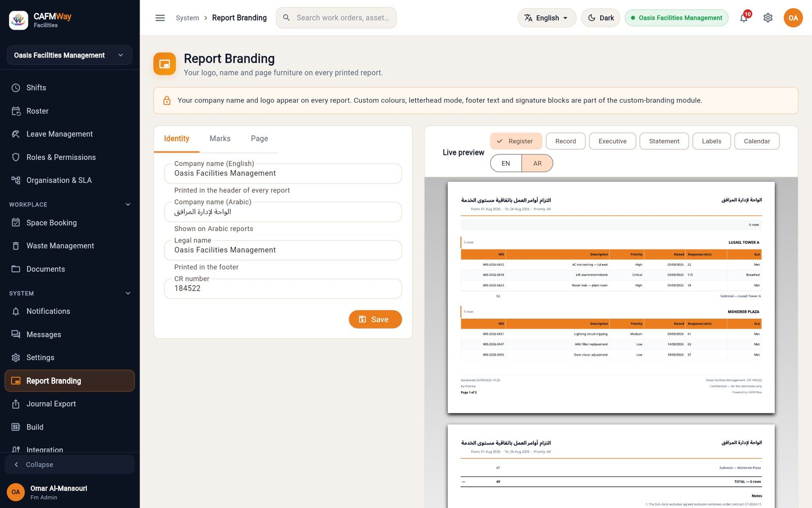Switch to the Page tab
This screenshot has width=812, height=508.
click(x=259, y=139)
